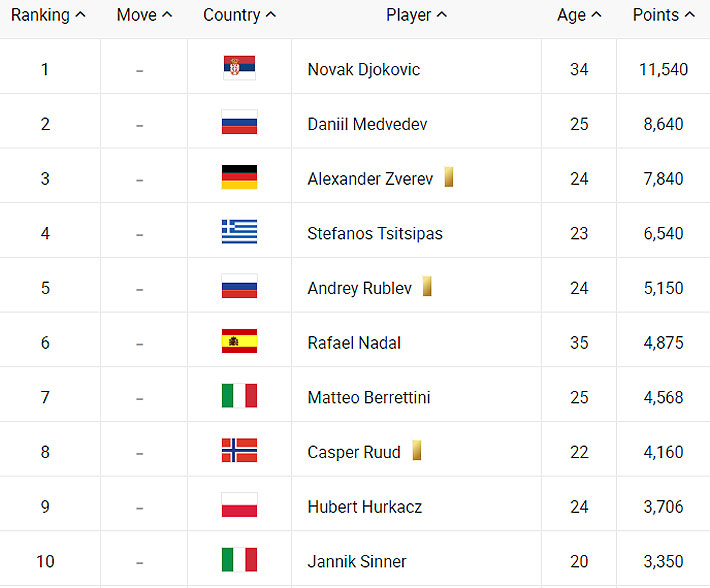Click the gold badge next to Alexander Zverev
Viewport: 710px width, 588px height.
(449, 178)
